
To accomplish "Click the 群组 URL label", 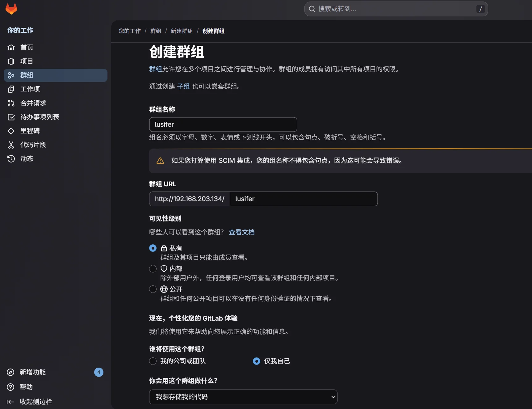I will pyautogui.click(x=163, y=184).
